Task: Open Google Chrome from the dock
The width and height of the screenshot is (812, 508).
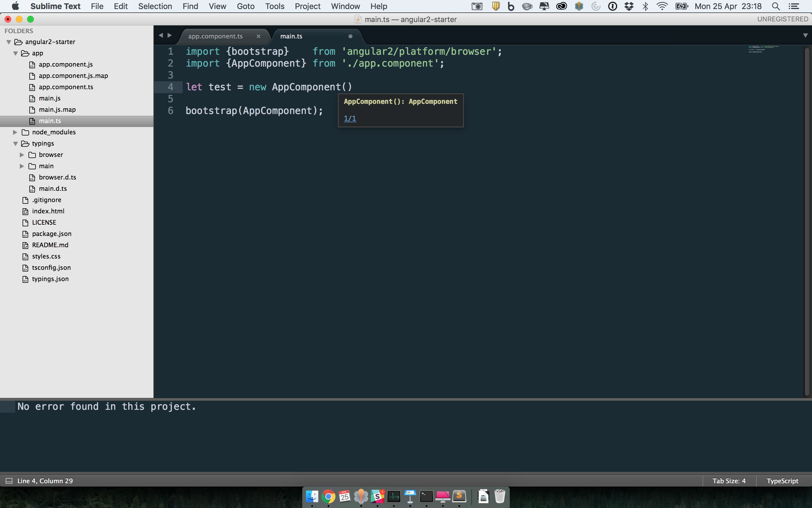Action: coord(328,496)
